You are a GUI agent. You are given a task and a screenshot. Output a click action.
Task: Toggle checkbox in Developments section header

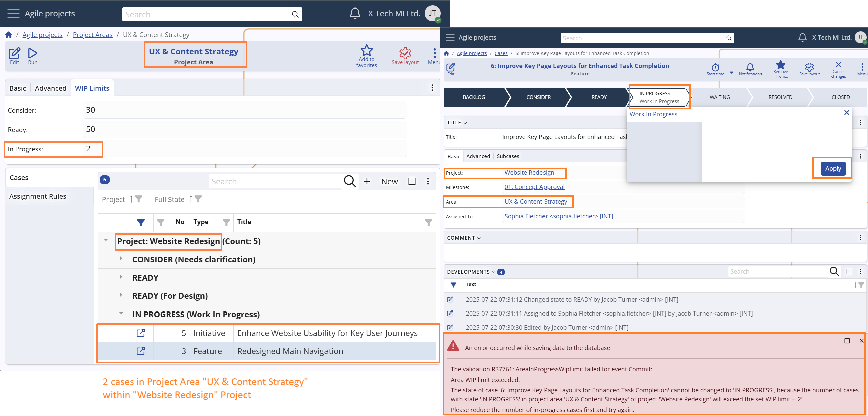point(848,271)
